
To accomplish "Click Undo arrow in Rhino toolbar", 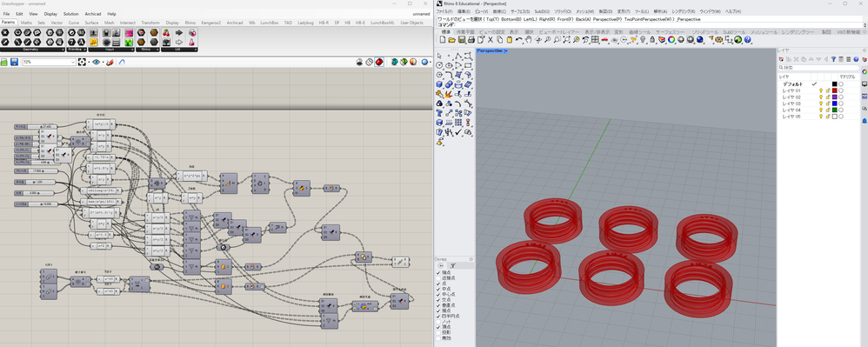I will [x=518, y=40].
